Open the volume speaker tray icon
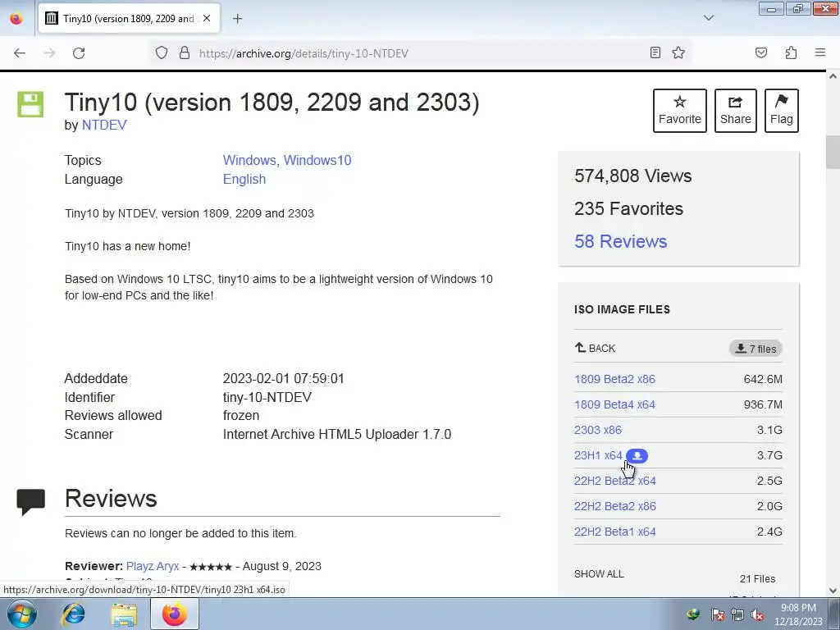 coord(757,614)
